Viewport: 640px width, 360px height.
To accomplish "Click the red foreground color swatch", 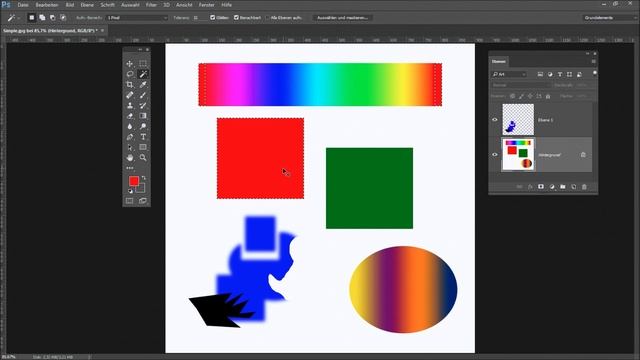I will (133, 181).
